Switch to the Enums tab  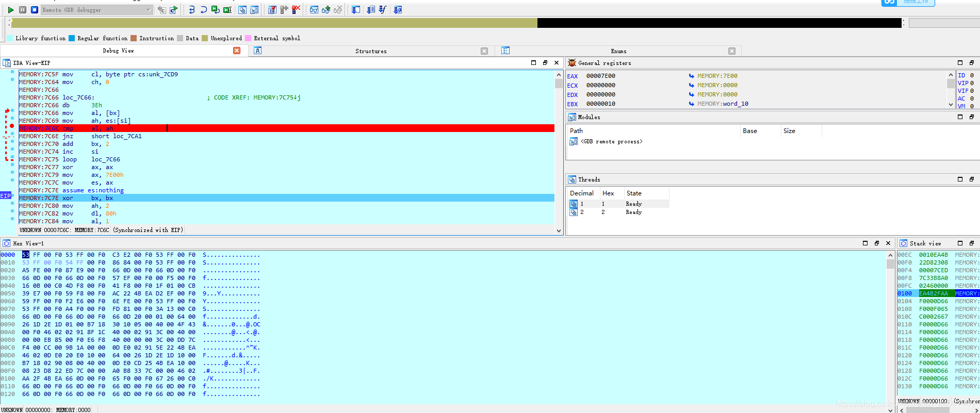point(618,51)
